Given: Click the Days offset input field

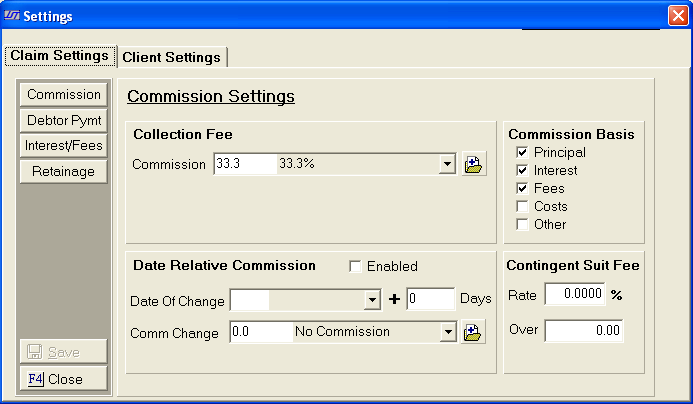Looking at the screenshot, I should pos(430,300).
